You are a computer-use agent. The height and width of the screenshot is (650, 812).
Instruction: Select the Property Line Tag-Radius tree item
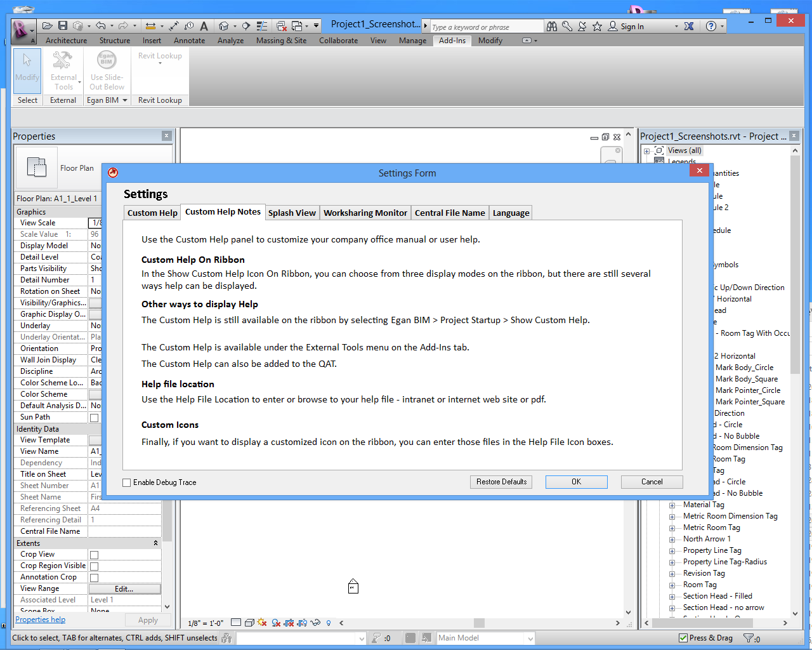pyautogui.click(x=725, y=562)
